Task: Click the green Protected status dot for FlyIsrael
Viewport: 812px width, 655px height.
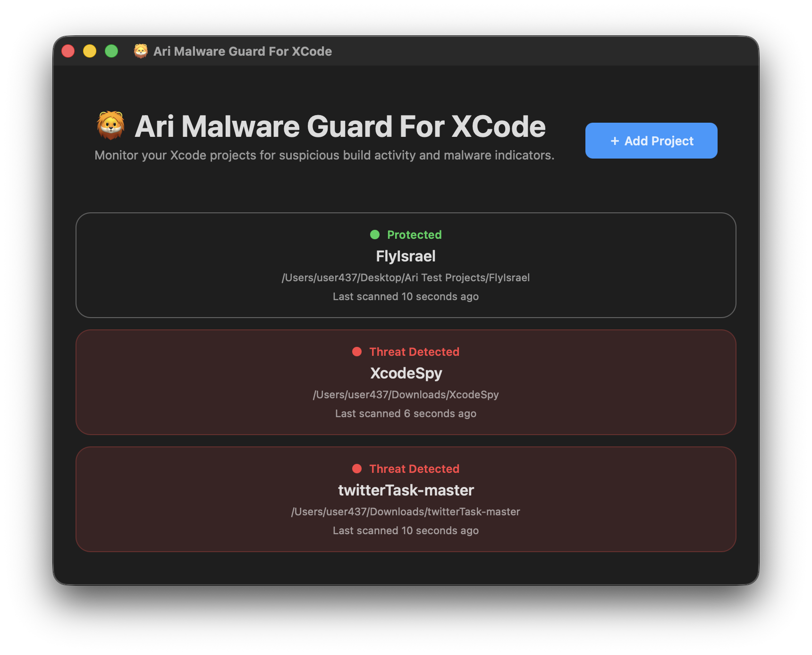Action: (x=375, y=235)
